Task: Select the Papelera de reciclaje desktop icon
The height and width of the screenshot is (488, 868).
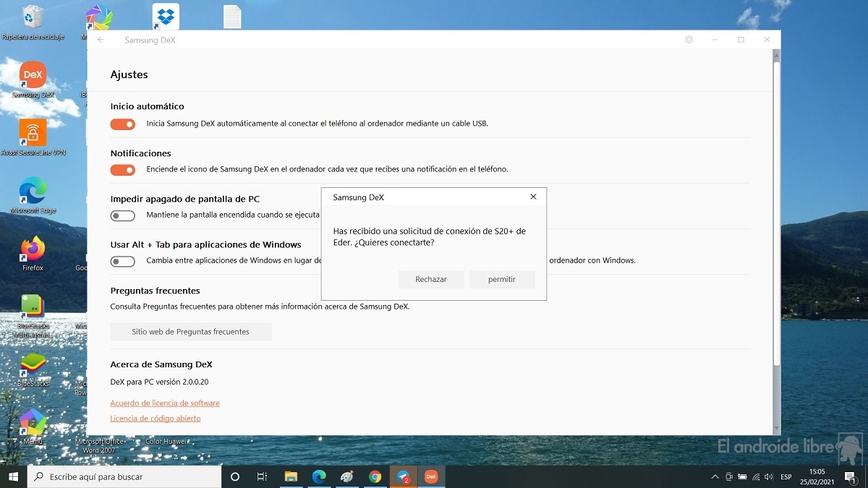Action: pos(33,22)
